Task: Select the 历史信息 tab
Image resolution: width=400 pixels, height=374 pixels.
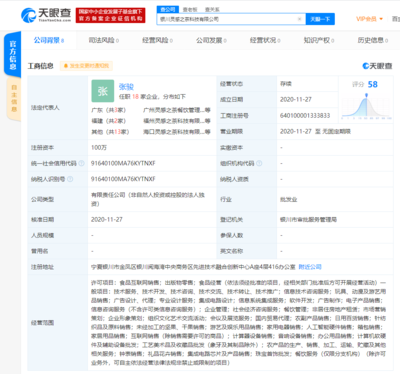Action: coord(373,40)
